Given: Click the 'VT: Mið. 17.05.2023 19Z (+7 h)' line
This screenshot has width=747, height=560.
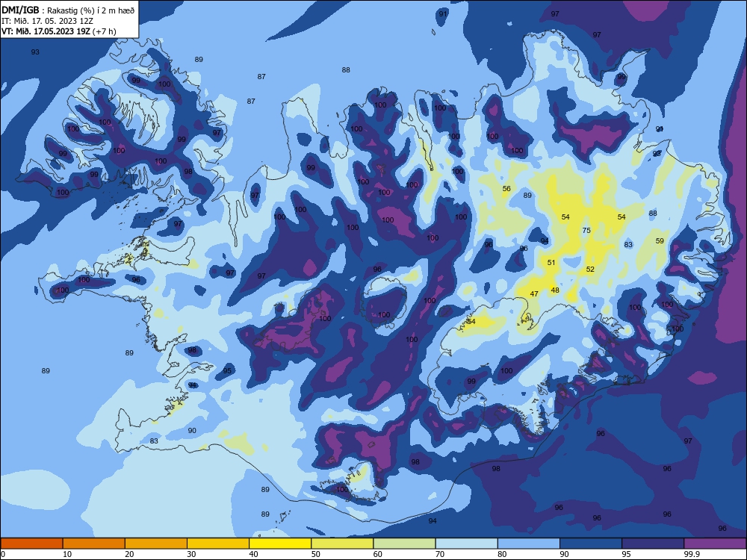Looking at the screenshot, I should pyautogui.click(x=58, y=31).
